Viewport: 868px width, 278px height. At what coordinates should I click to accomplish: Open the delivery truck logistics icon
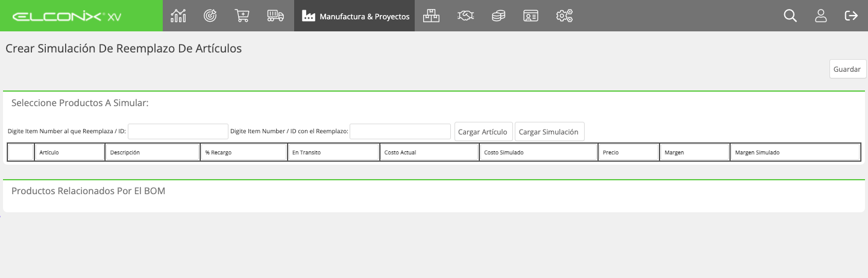coord(275,16)
